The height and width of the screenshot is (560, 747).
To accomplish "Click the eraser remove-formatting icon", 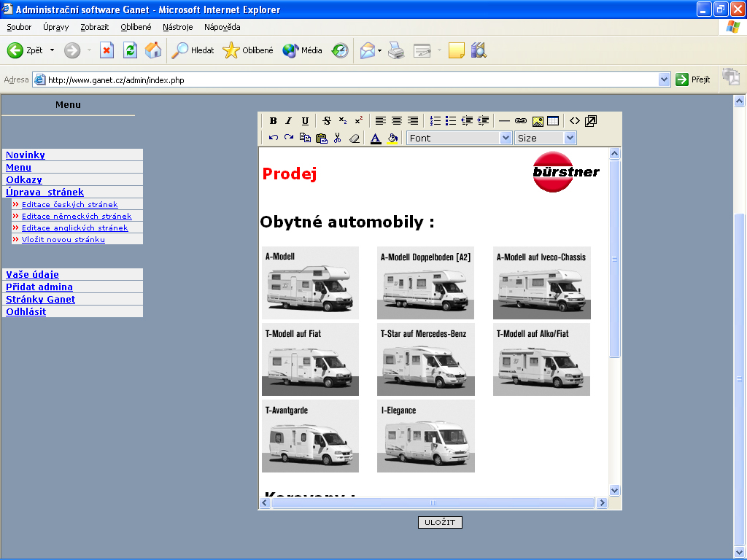I will click(x=355, y=138).
